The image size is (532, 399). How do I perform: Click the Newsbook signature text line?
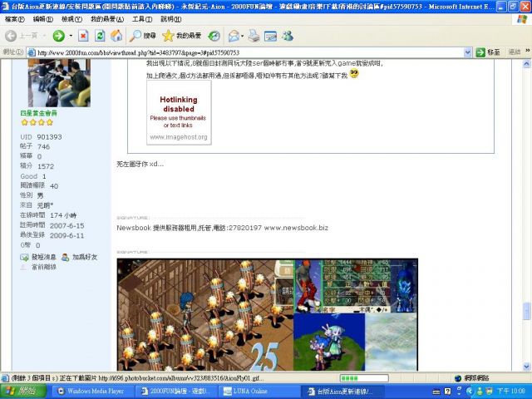pyautogui.click(x=222, y=228)
